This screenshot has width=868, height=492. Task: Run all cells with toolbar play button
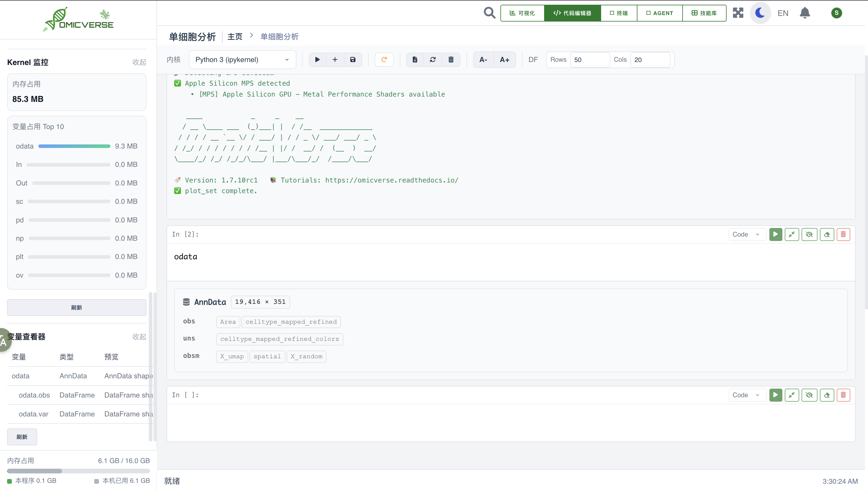tap(317, 59)
